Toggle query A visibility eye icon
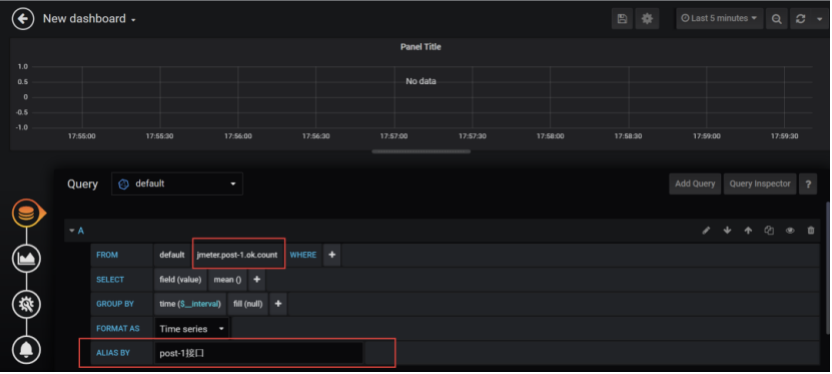 790,230
